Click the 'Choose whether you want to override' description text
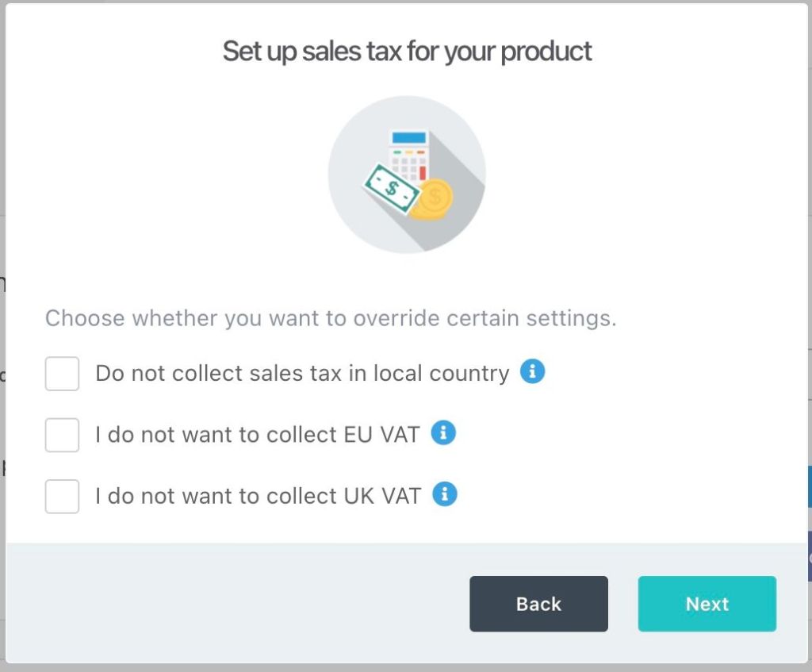The width and height of the screenshot is (812, 672). click(331, 318)
